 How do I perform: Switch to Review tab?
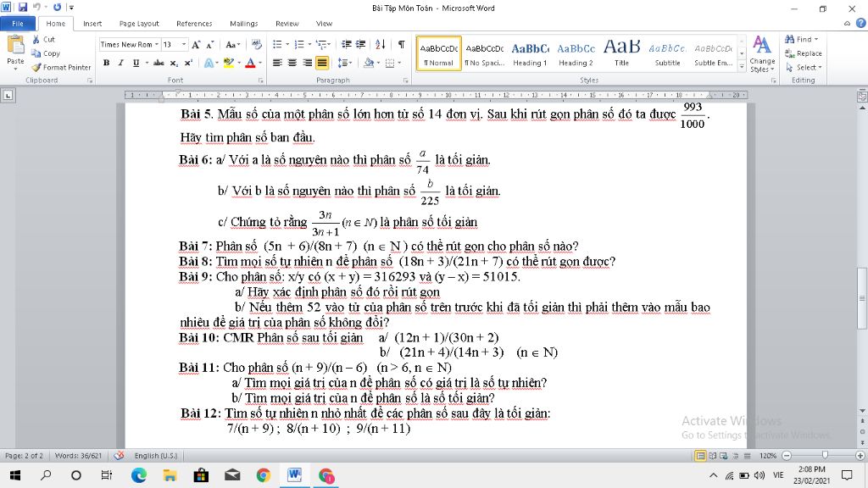coord(287,23)
